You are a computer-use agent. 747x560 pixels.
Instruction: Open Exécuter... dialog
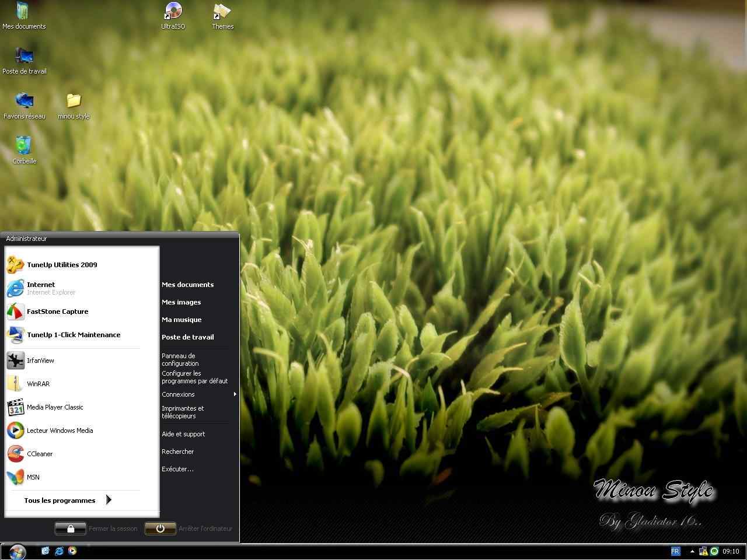click(177, 469)
